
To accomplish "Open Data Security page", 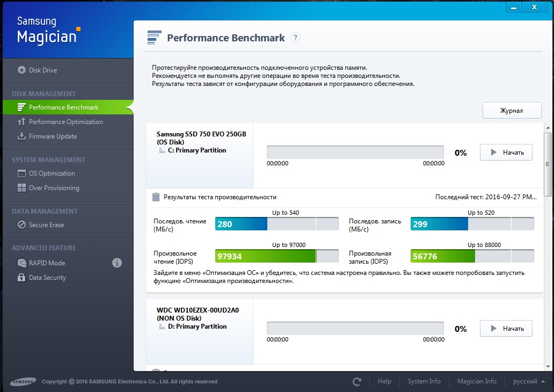I will pyautogui.click(x=68, y=278).
